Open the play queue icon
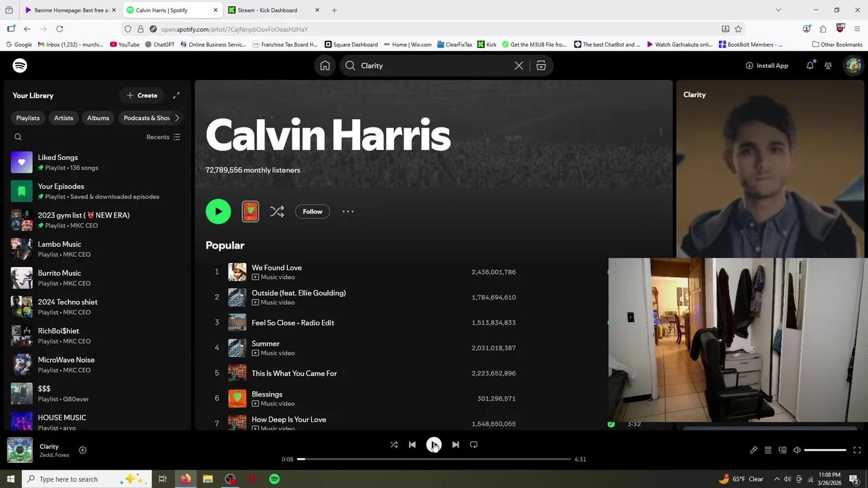The width and height of the screenshot is (868, 488). [768, 450]
